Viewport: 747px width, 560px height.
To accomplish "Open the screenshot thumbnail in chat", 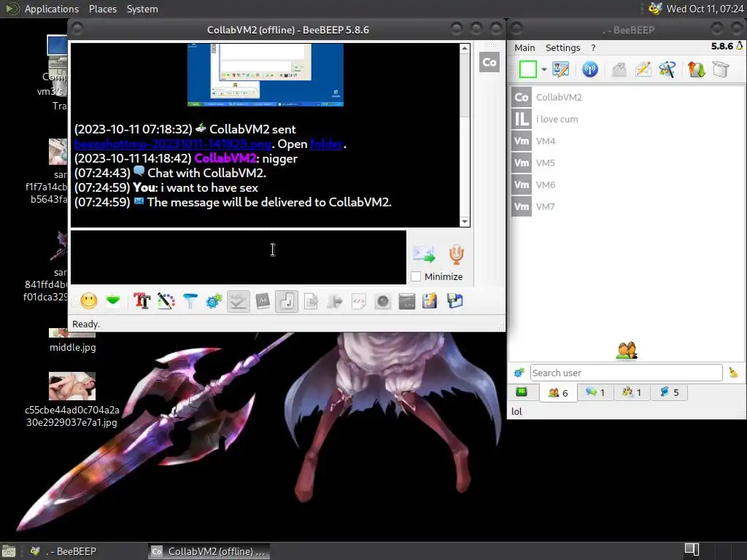I will [x=266, y=75].
